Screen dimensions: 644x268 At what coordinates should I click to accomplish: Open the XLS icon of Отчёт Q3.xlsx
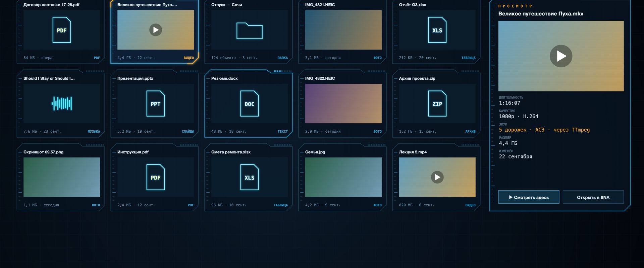437,30
